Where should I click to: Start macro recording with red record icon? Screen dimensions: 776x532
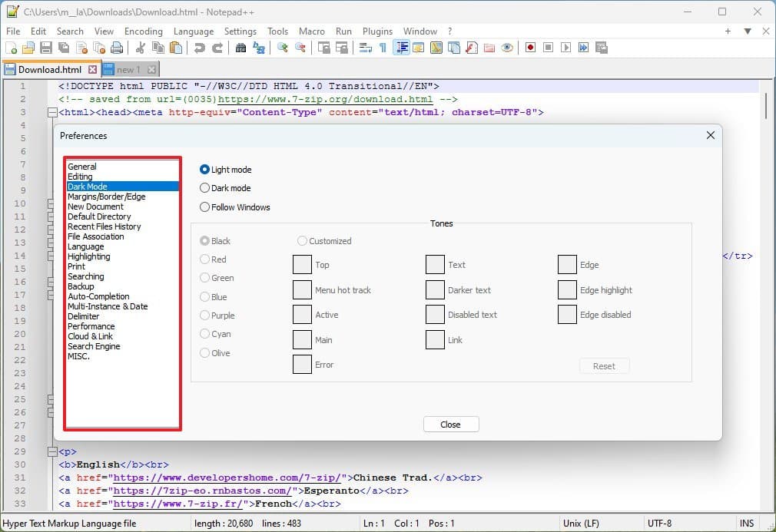point(530,48)
